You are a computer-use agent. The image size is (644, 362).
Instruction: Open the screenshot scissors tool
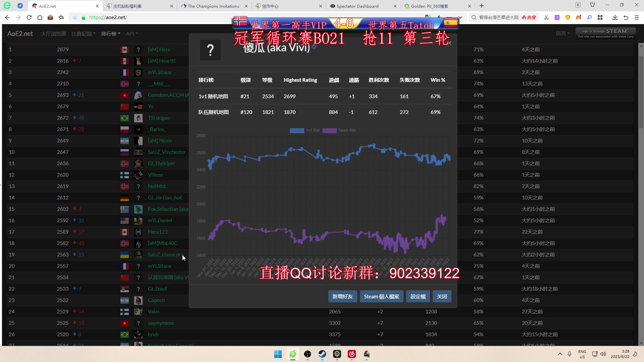pos(546,17)
